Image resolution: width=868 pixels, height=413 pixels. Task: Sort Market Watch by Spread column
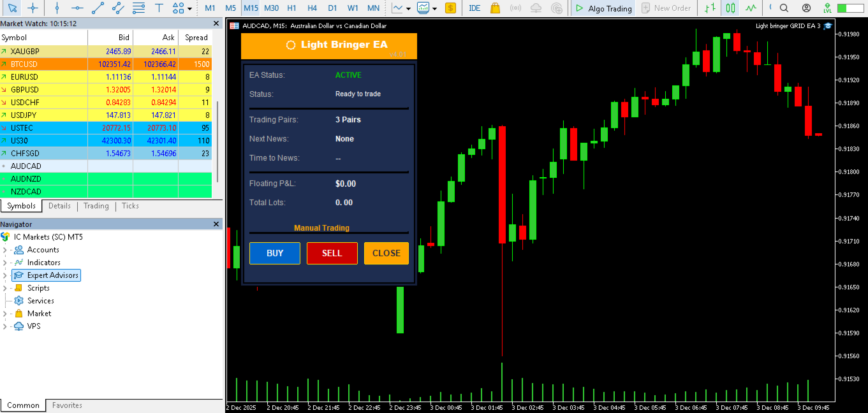click(196, 38)
